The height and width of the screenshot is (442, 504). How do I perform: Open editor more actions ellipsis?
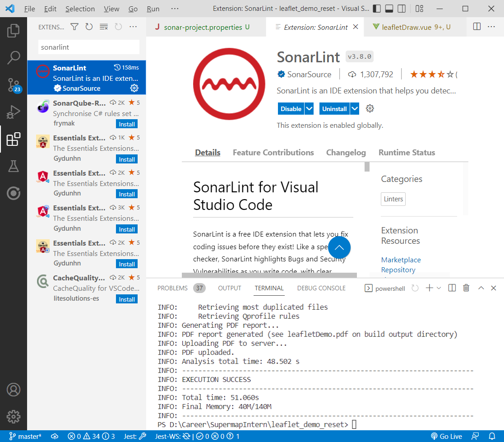[491, 27]
